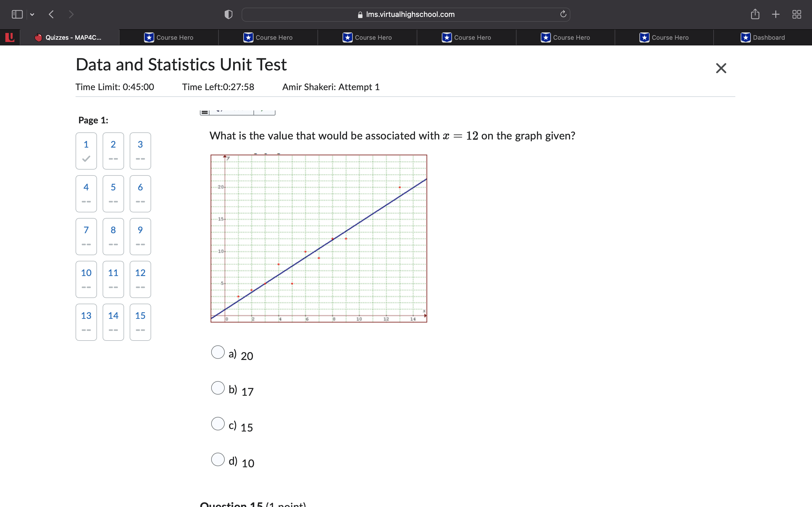Choose radio option c) 15
The height and width of the screenshot is (507, 812).
coord(218,424)
